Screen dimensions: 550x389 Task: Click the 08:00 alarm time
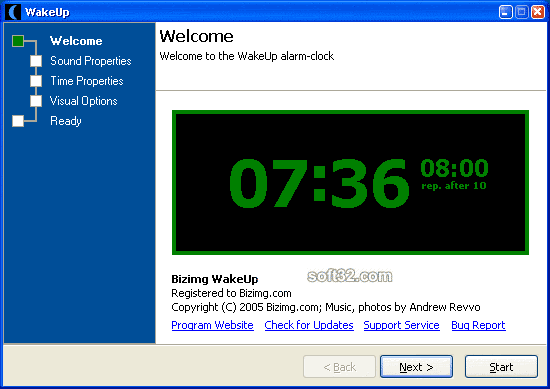(x=454, y=168)
